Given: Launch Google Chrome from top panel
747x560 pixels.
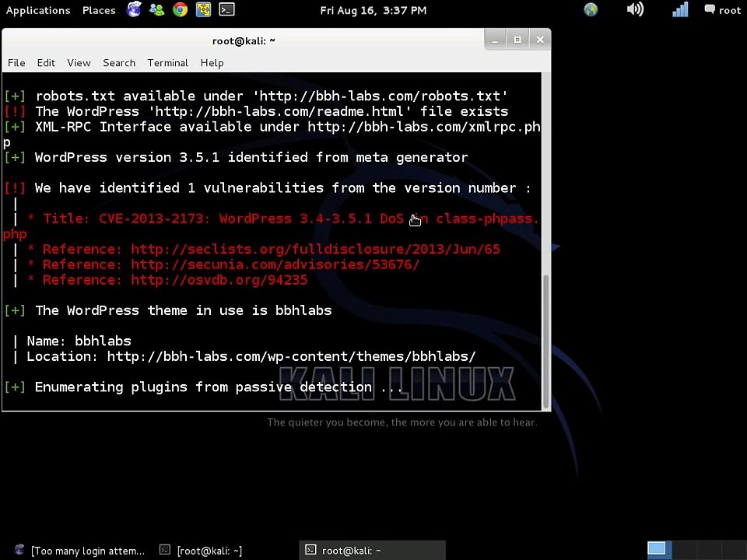Looking at the screenshot, I should [x=180, y=9].
